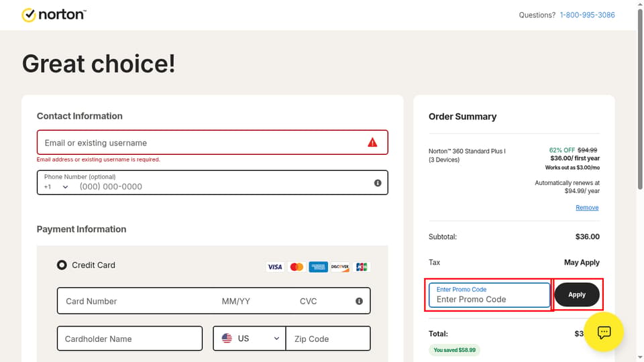Screen dimensions: 644x362
Task: Click the 'You saved $58.99' badge
Action: [455, 350]
